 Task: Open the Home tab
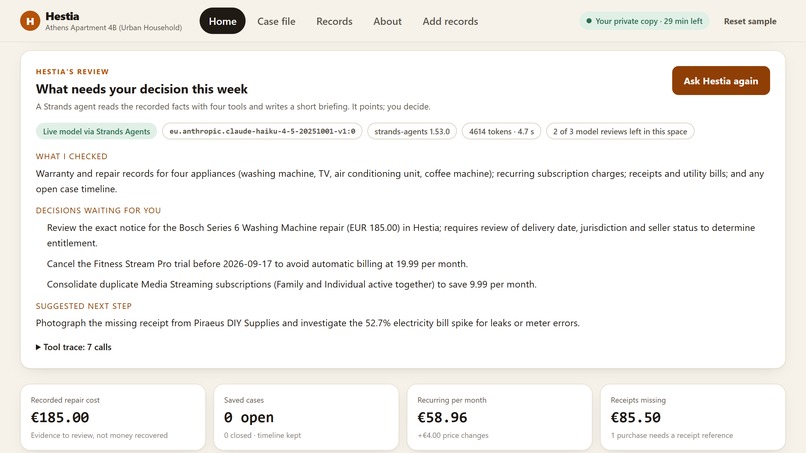[223, 21]
